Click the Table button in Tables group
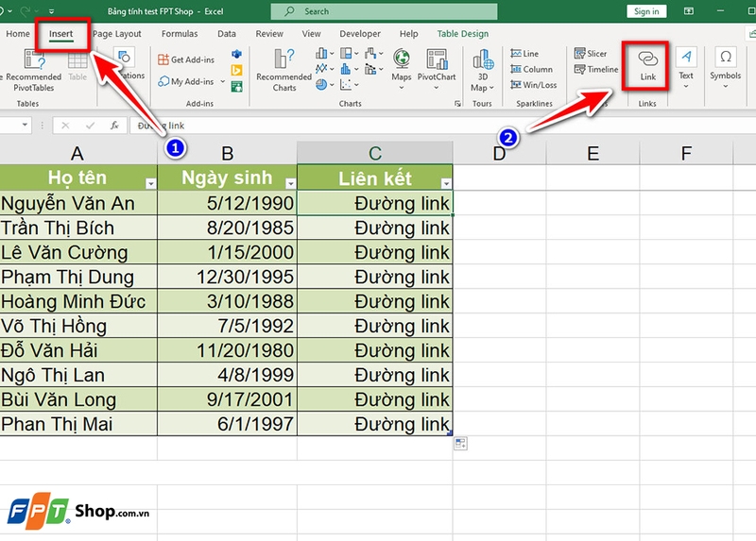Screen dimensions: 756x541 (x=77, y=66)
